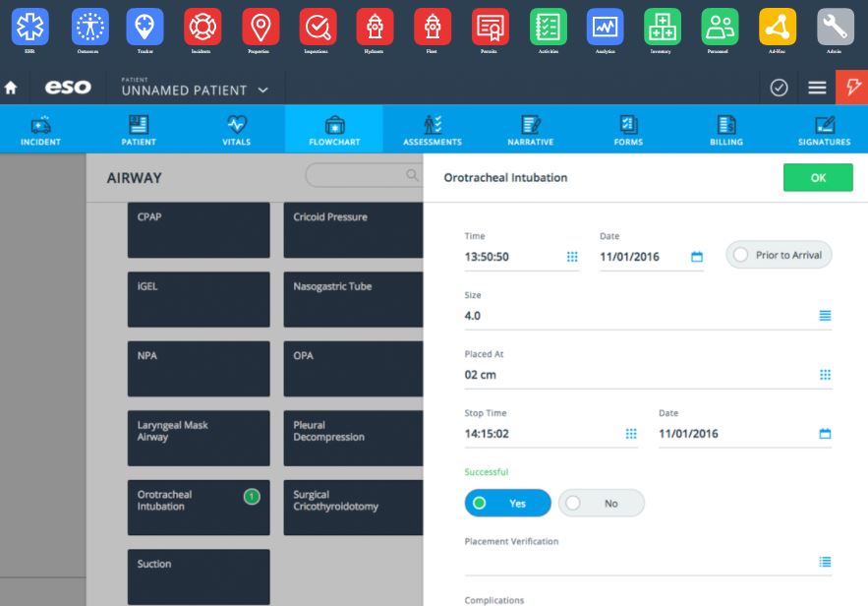The width and height of the screenshot is (868, 606).
Task: Expand the Unnamed Patient dropdown chevron
Action: [262, 90]
